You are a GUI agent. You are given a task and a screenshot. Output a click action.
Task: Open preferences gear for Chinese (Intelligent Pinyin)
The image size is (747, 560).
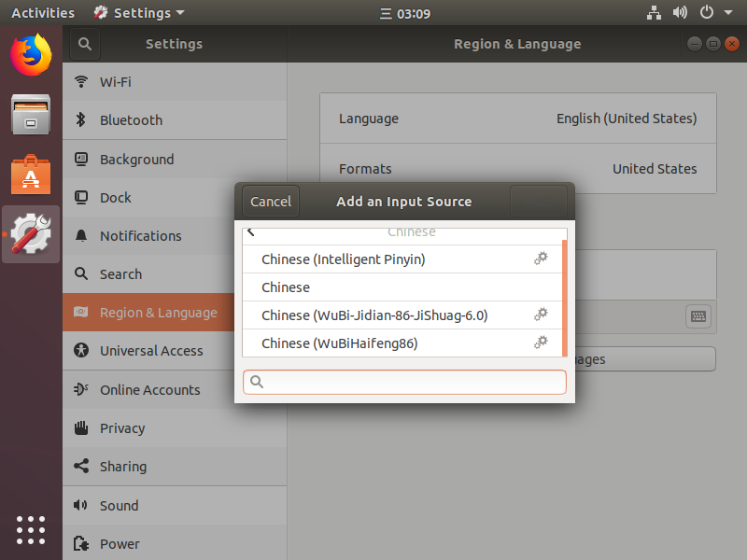pyautogui.click(x=541, y=259)
